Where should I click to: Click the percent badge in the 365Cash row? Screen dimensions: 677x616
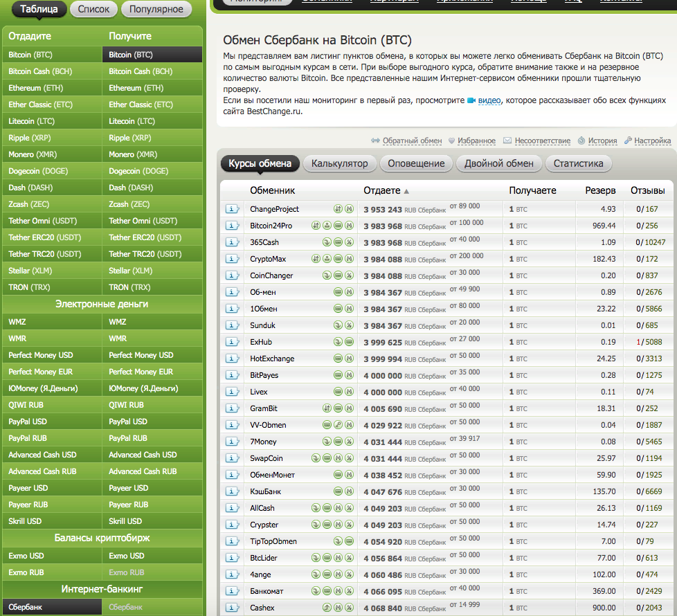(350, 242)
